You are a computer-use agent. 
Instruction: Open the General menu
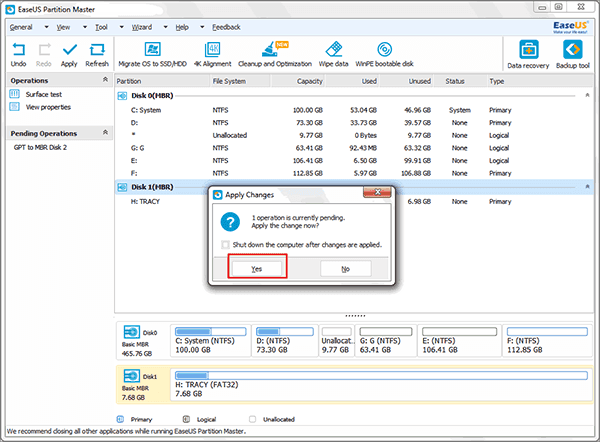21,27
